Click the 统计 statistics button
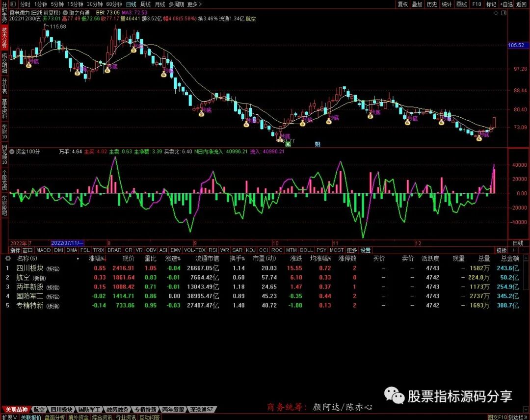This screenshot has height=420, width=530. click(x=447, y=4)
